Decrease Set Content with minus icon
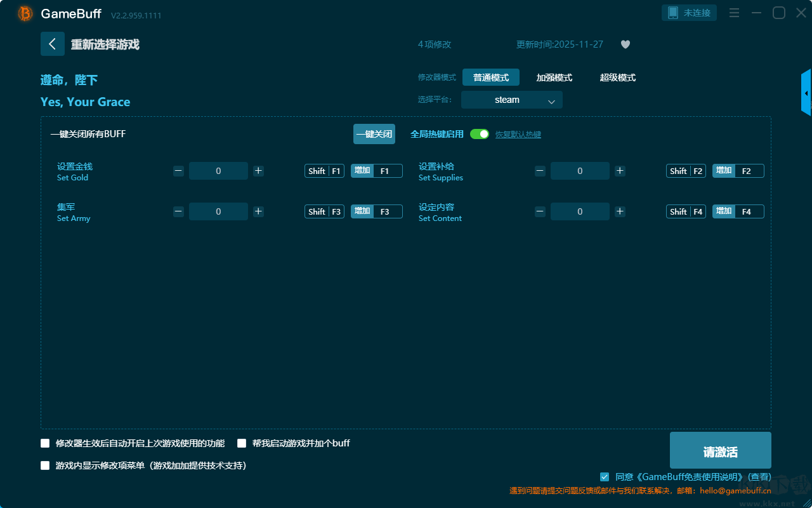The height and width of the screenshot is (508, 812). [540, 211]
